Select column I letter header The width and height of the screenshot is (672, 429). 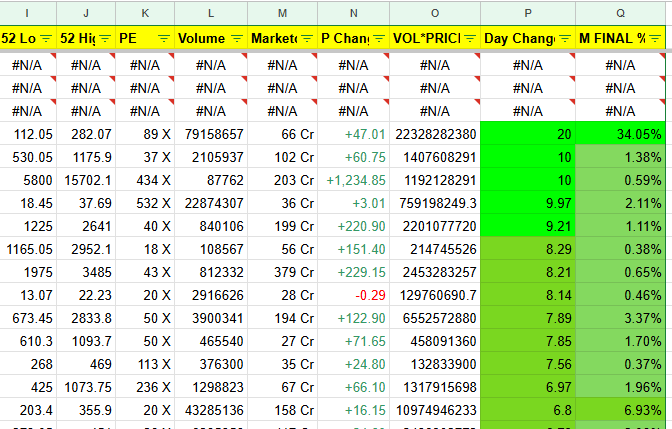[x=27, y=12]
